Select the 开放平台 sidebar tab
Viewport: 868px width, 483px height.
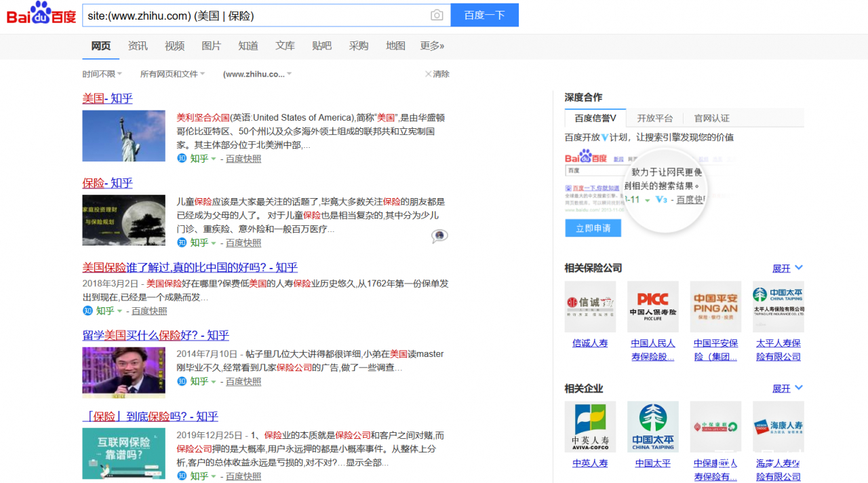click(656, 117)
